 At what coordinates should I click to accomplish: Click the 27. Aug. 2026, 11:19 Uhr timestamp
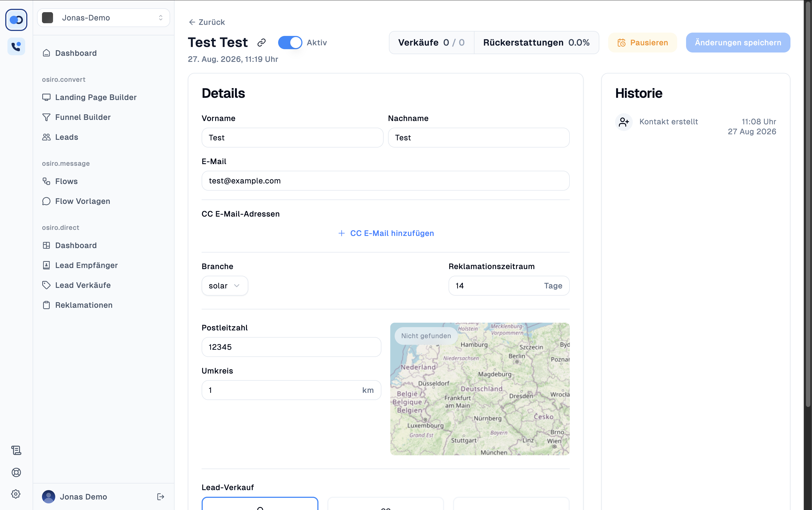233,59
